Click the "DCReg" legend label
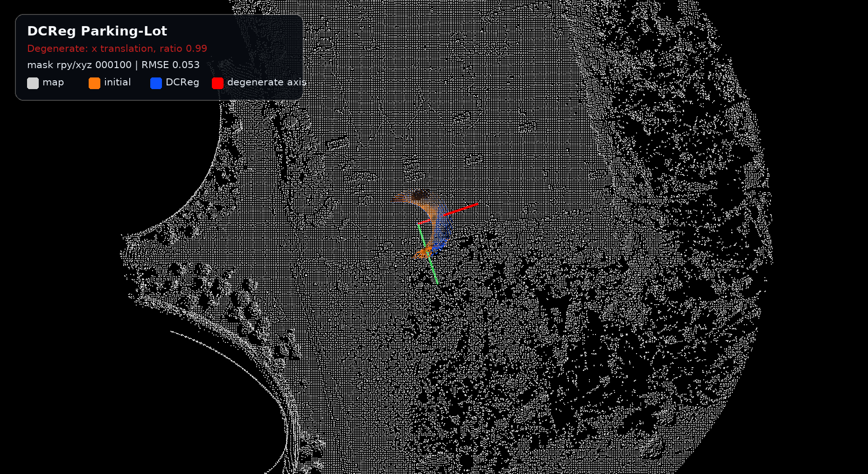 click(x=182, y=82)
